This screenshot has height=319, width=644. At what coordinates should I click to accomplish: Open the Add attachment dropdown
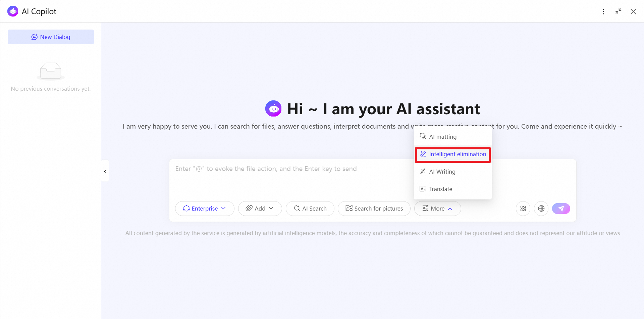coord(260,209)
